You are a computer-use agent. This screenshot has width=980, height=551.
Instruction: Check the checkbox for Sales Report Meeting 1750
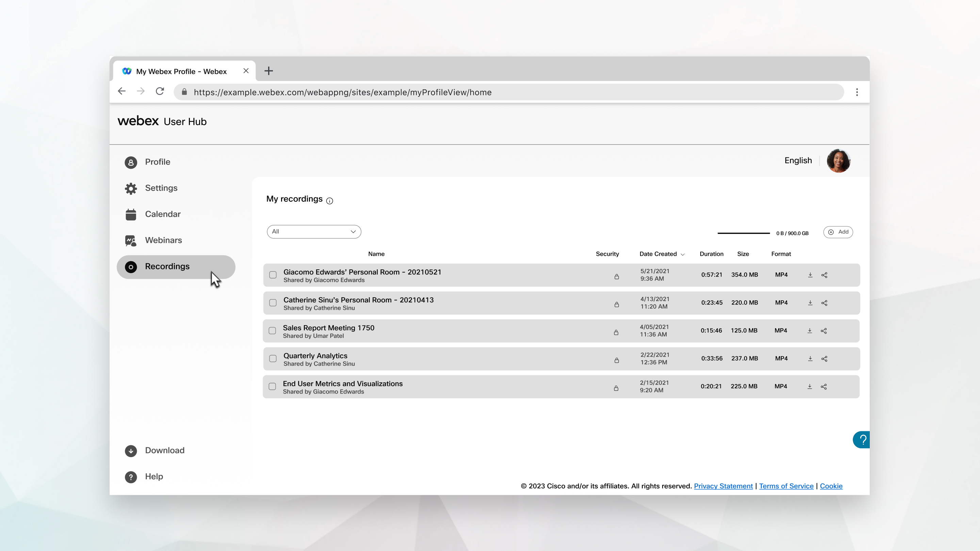click(273, 330)
